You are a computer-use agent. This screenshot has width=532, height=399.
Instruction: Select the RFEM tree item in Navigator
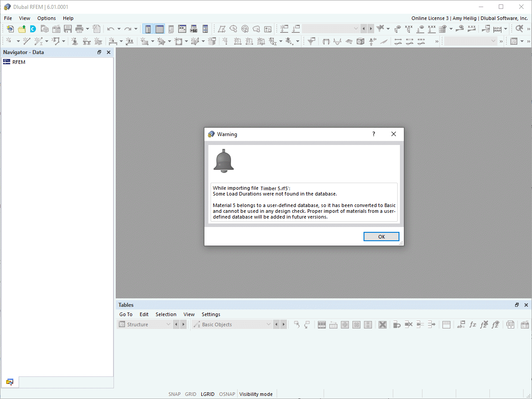tap(18, 62)
